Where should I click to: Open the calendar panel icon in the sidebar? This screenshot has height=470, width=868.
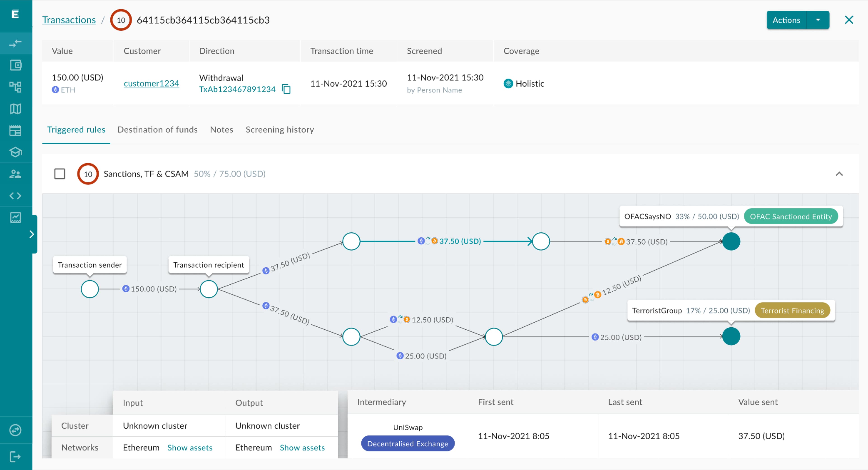point(16,131)
